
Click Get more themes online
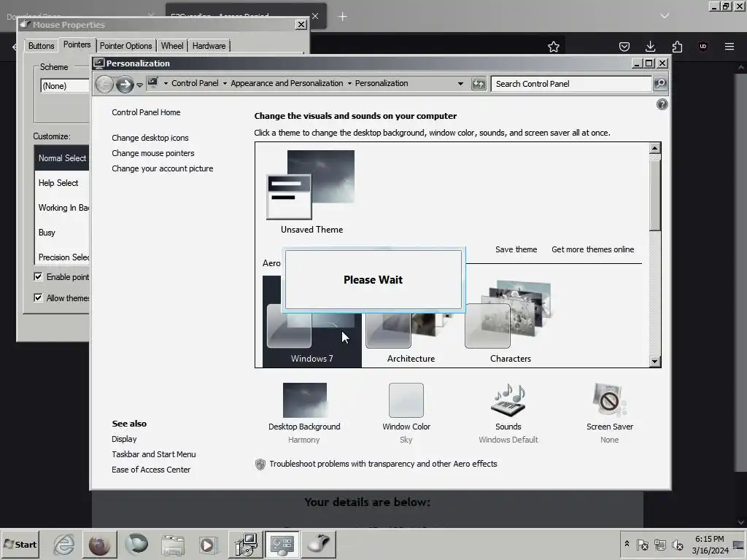tap(592, 249)
